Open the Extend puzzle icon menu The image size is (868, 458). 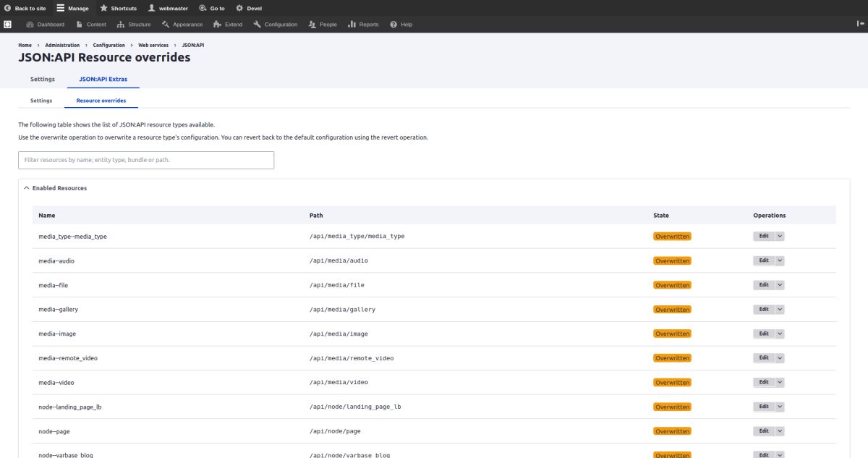[x=217, y=24]
